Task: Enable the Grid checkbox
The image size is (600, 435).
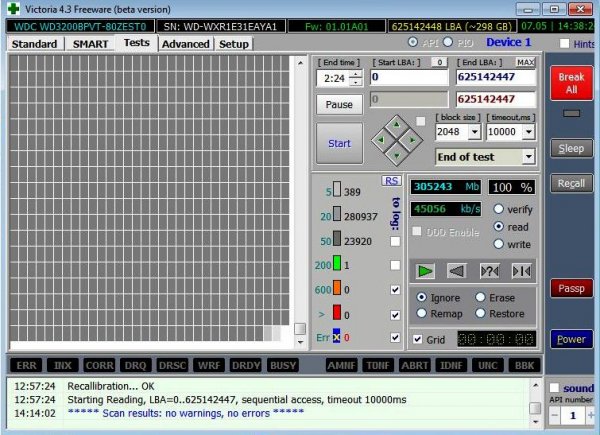Action: [x=418, y=339]
